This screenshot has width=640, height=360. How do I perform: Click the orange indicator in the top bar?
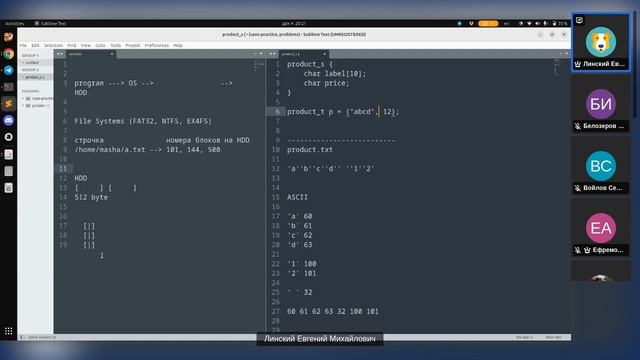tap(488, 24)
